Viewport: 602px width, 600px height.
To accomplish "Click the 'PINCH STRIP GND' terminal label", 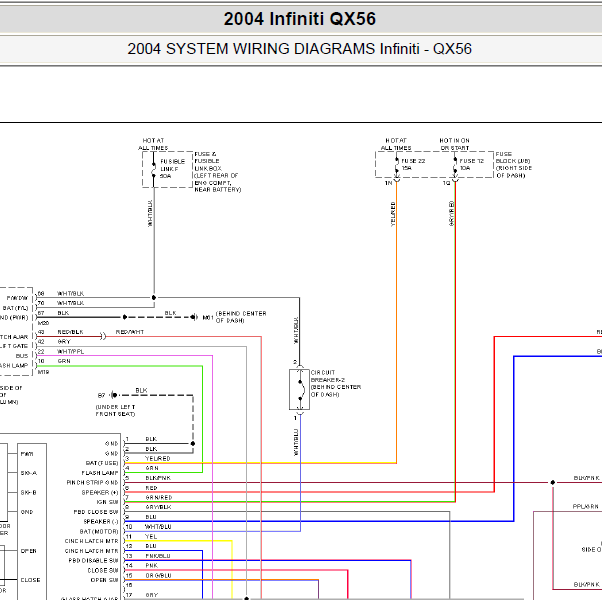I will click(93, 483).
